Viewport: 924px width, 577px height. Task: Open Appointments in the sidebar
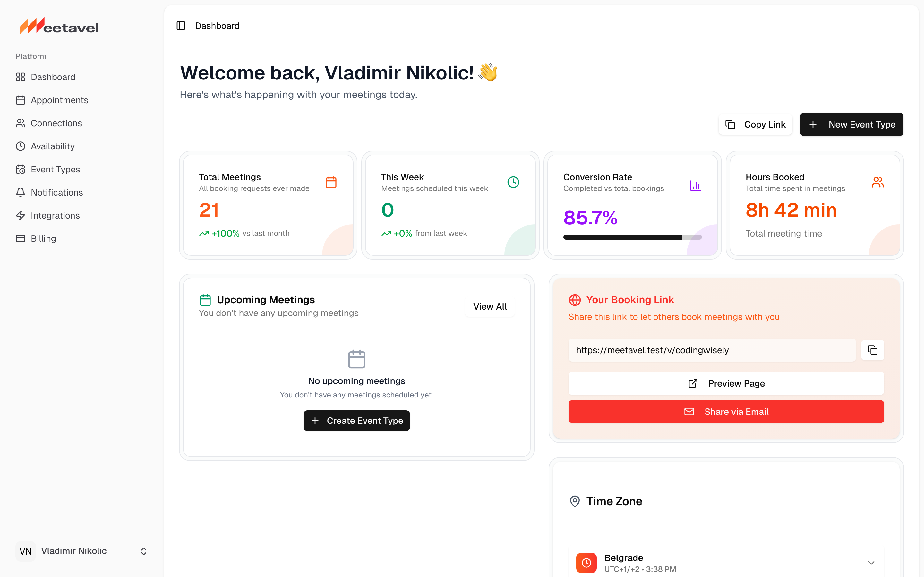(x=59, y=100)
